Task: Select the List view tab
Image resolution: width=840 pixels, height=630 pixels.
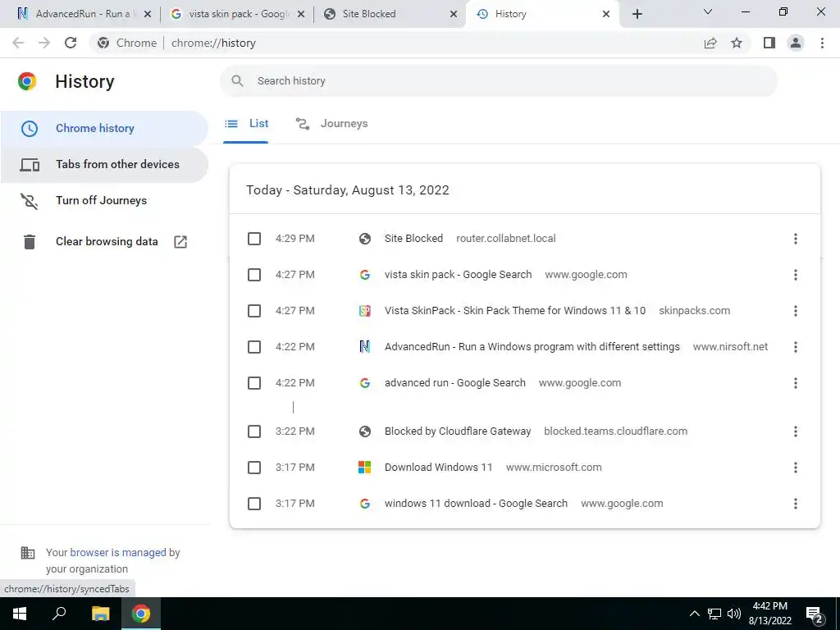Action: [x=246, y=124]
